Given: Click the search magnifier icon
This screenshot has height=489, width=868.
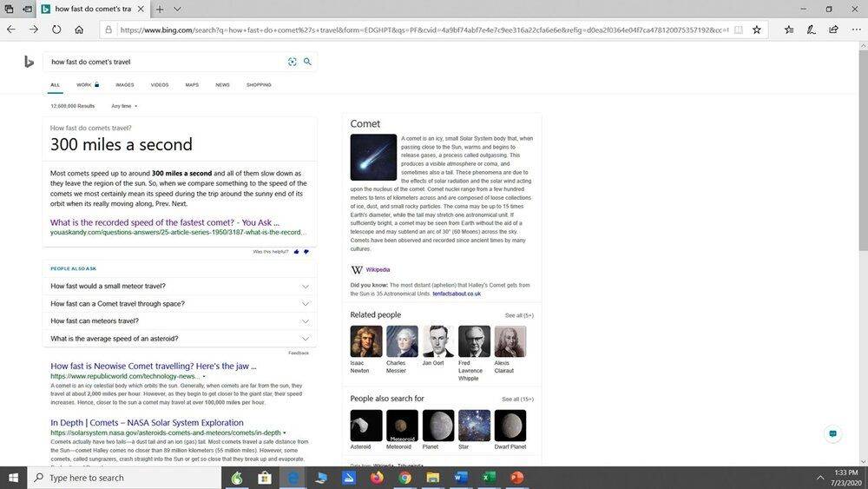Looking at the screenshot, I should click(307, 62).
